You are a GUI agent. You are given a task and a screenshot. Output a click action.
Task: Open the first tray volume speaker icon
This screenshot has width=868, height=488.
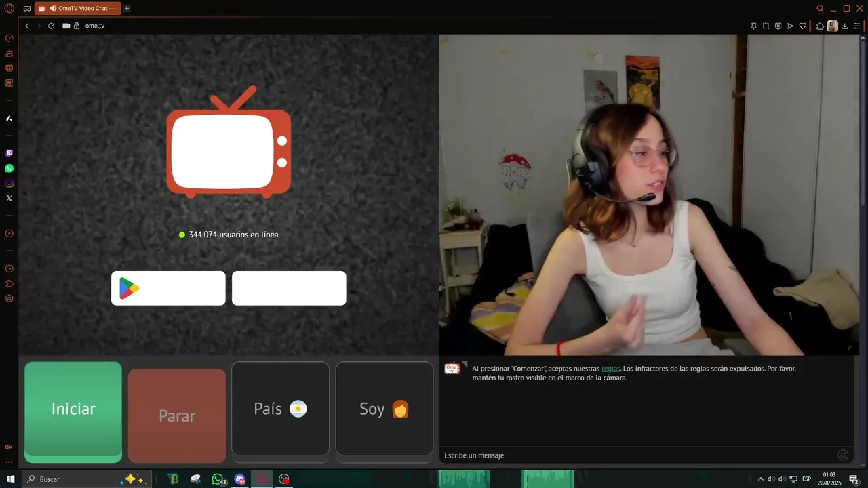tap(771, 479)
